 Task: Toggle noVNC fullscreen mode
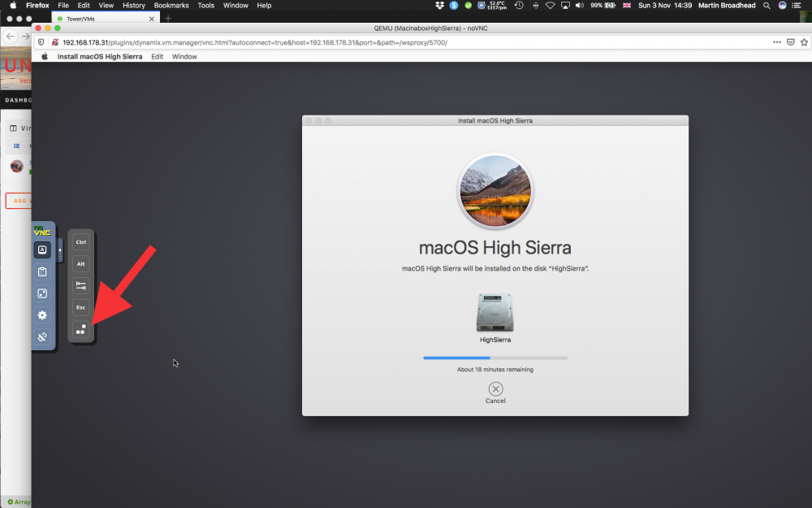[x=42, y=293]
